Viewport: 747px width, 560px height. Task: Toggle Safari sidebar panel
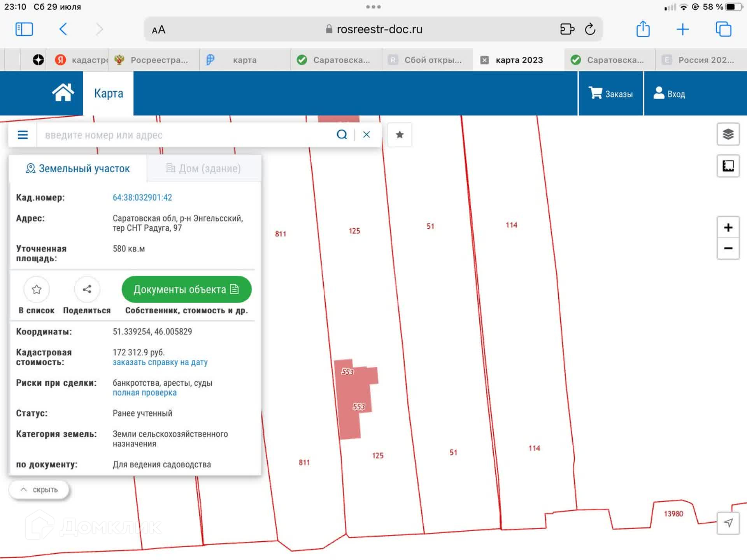(x=24, y=29)
